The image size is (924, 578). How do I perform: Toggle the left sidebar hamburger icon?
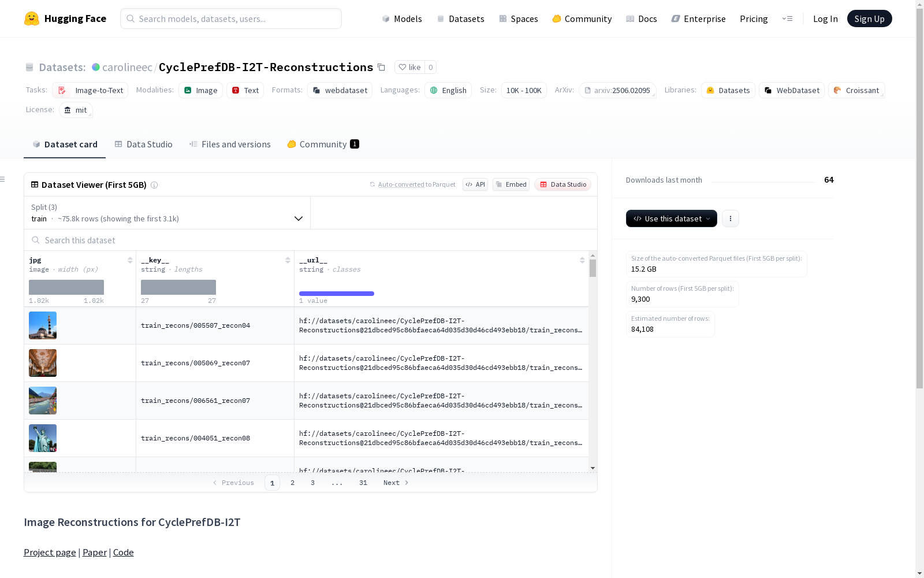[3, 179]
